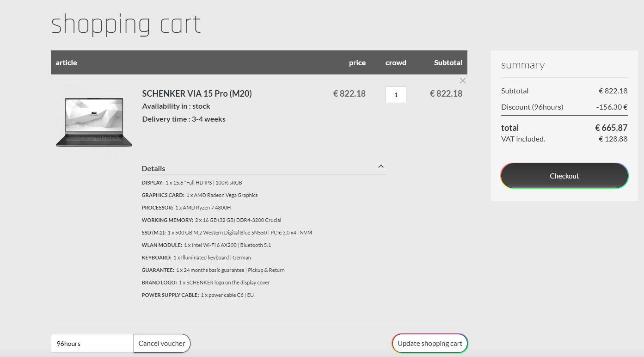Click 'Discount (96hours)' label in summary
This screenshot has width=644, height=357.
pos(532,107)
